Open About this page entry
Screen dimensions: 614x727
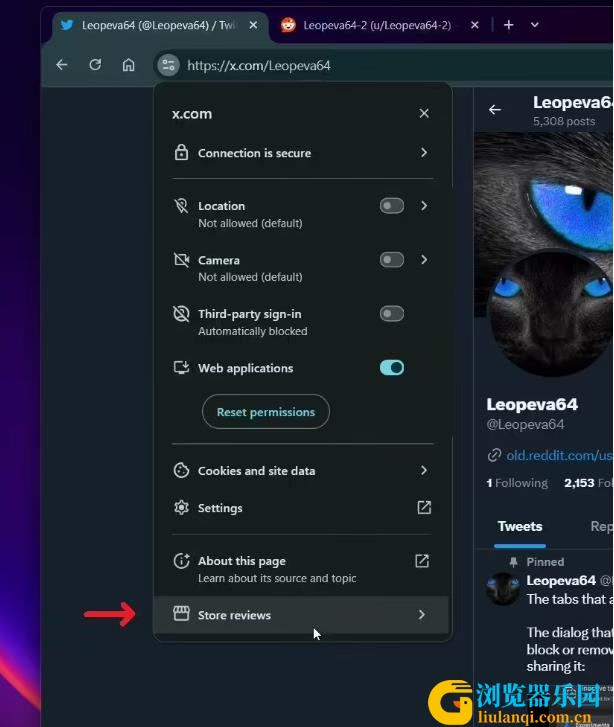[x=303, y=569]
